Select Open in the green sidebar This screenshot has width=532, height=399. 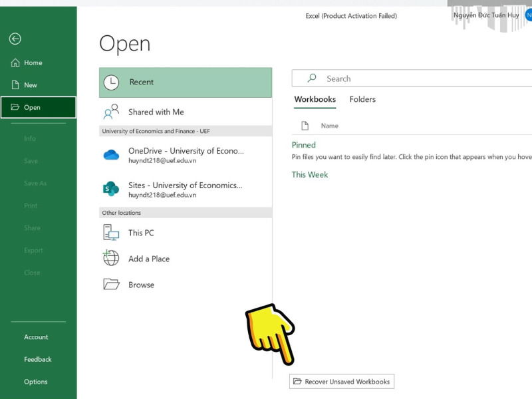39,107
